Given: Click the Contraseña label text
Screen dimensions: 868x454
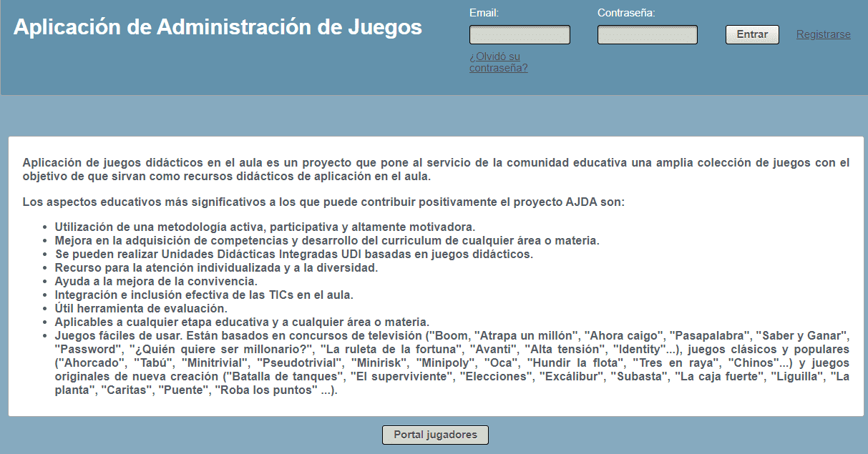Looking at the screenshot, I should point(626,13).
